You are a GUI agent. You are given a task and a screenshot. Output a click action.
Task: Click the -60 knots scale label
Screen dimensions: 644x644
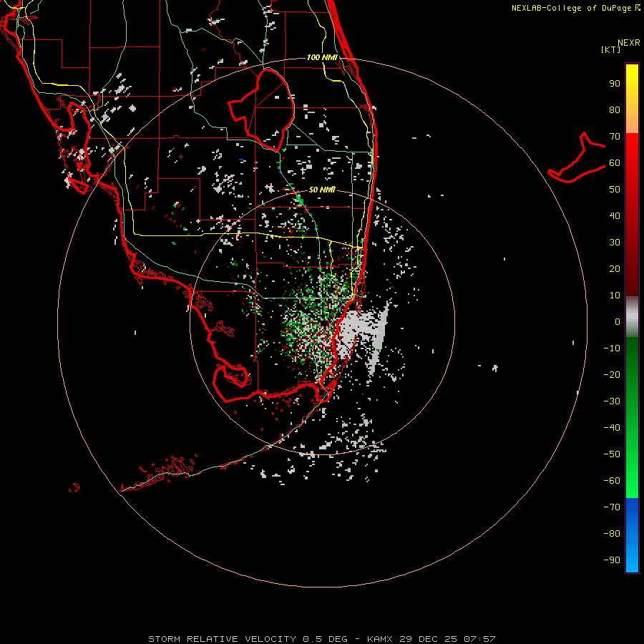pyautogui.click(x=612, y=481)
